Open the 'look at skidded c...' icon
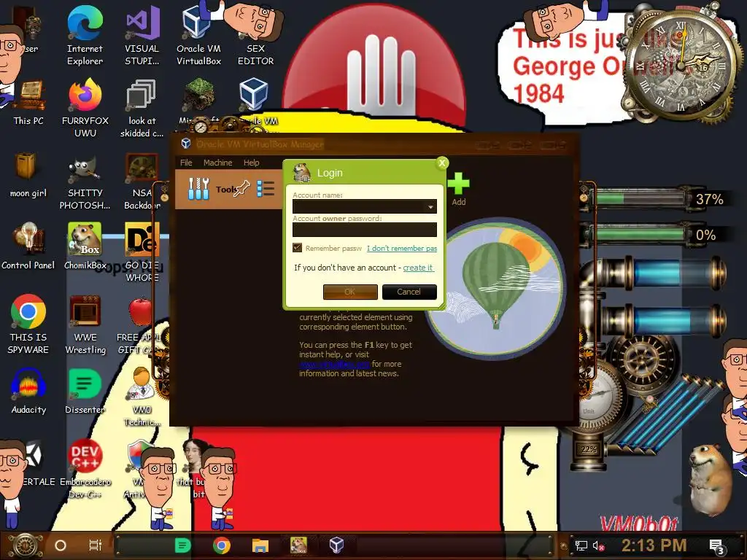 tap(142, 109)
